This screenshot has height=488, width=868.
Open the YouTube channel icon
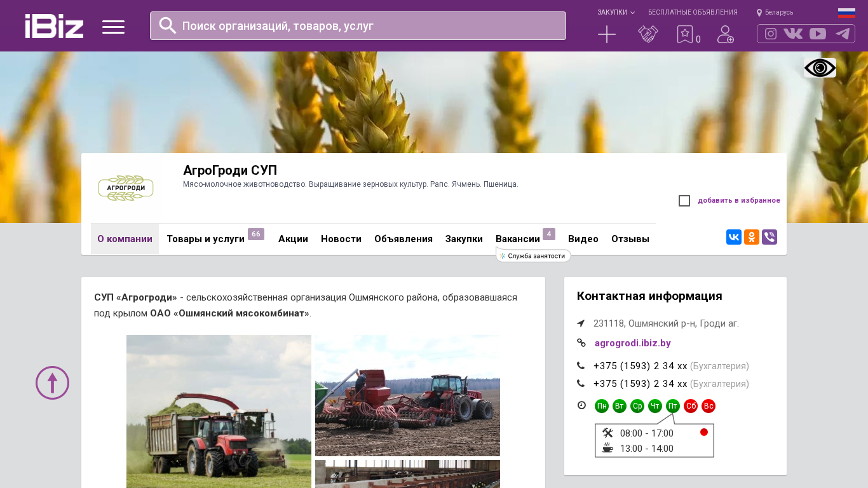(818, 34)
